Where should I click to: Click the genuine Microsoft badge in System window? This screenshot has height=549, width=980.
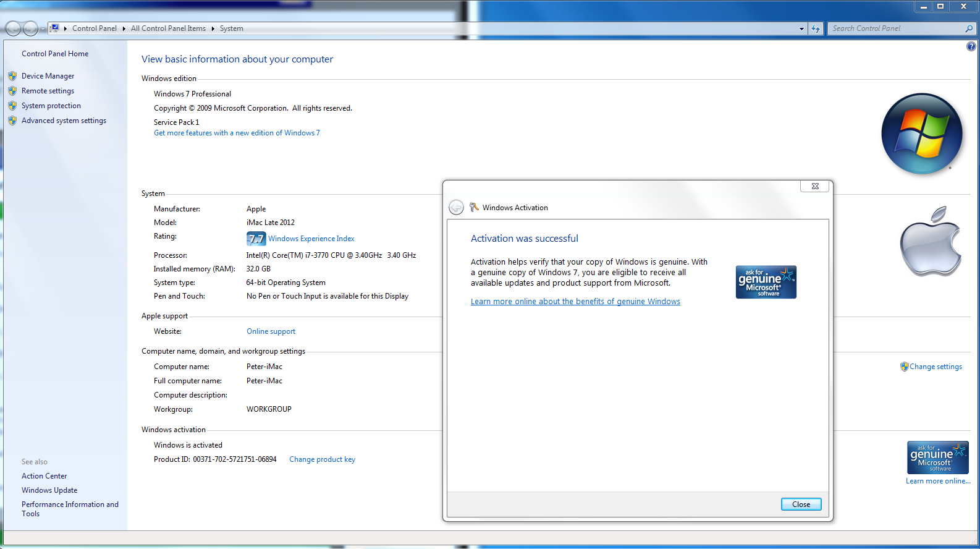[938, 457]
